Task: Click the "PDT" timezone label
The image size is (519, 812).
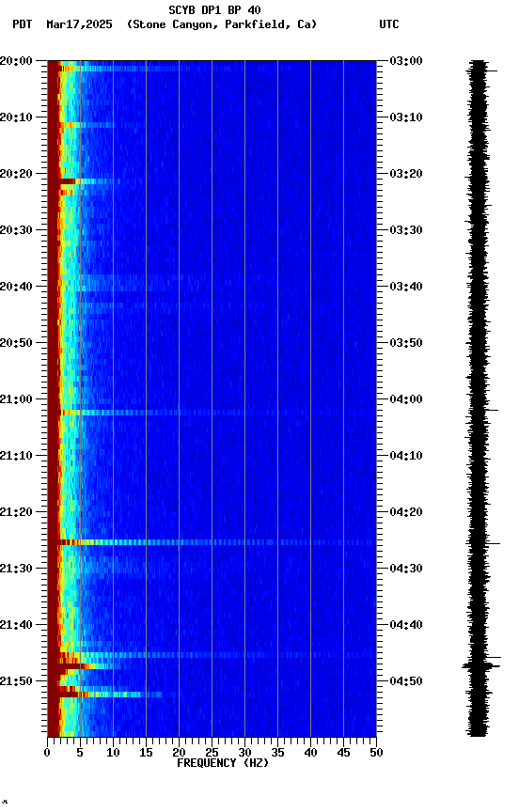Action: [23, 24]
